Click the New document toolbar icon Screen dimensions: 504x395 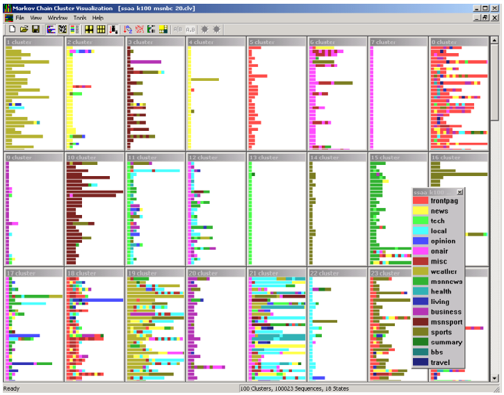pyautogui.click(x=12, y=29)
